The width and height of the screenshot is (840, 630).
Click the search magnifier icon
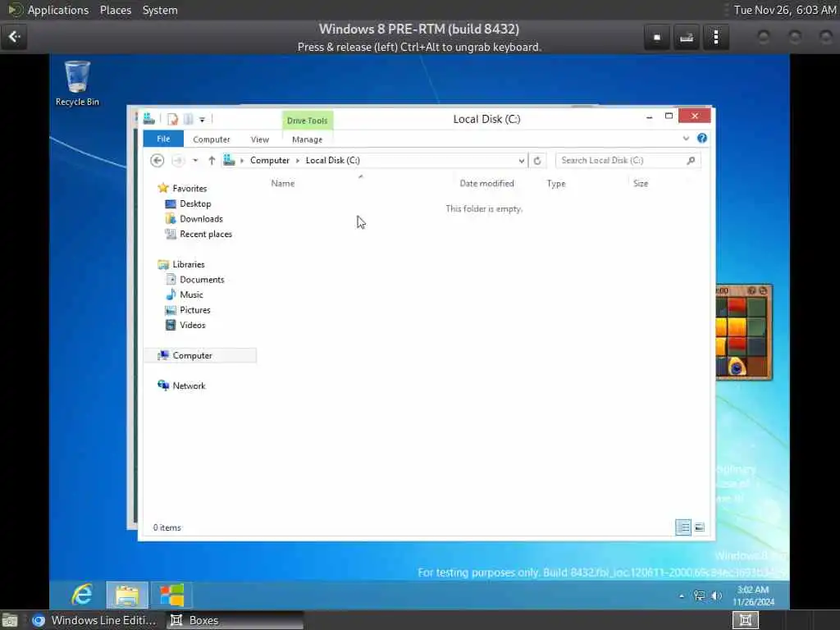[x=691, y=160]
